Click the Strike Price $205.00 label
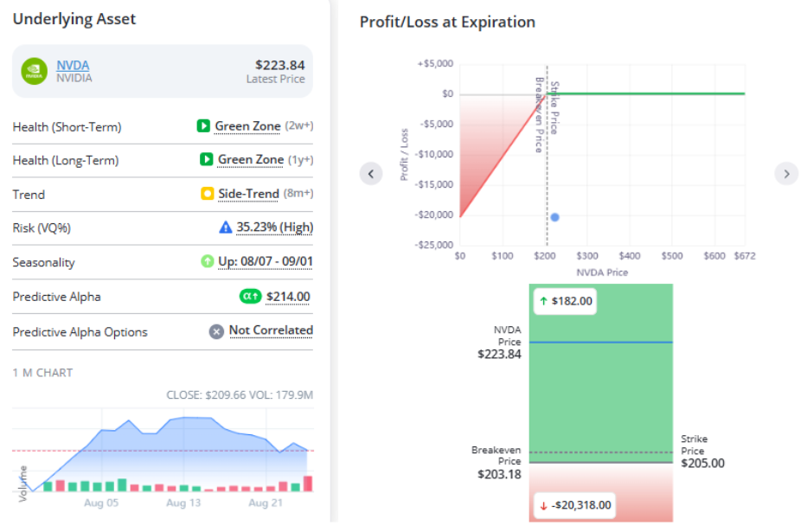This screenshot has width=807, height=532. (x=702, y=452)
